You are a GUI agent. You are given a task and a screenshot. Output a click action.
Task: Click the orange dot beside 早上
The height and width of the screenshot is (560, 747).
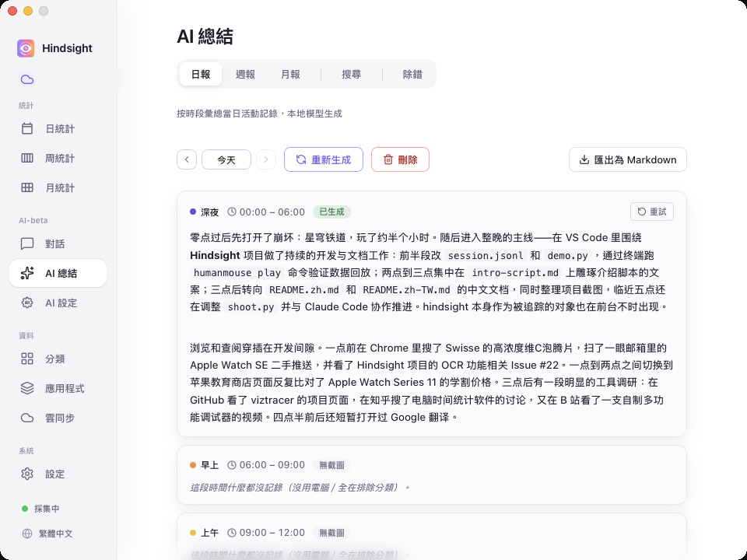pyautogui.click(x=193, y=465)
